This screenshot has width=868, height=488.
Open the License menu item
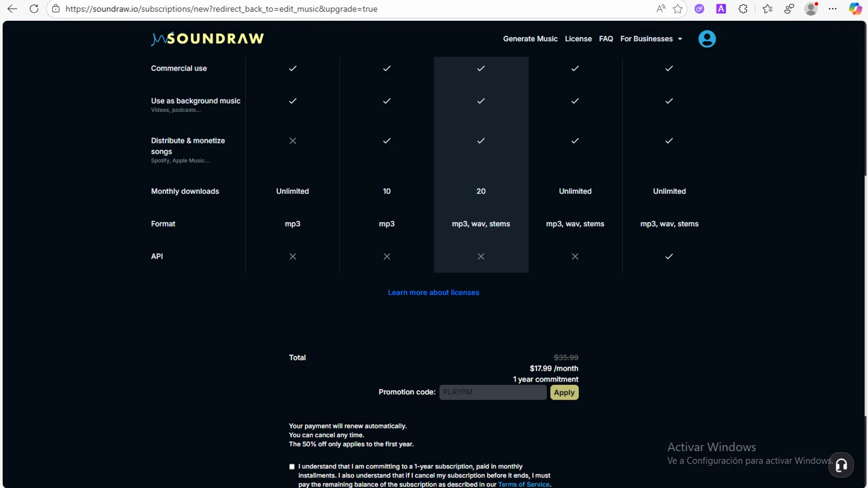coord(578,39)
